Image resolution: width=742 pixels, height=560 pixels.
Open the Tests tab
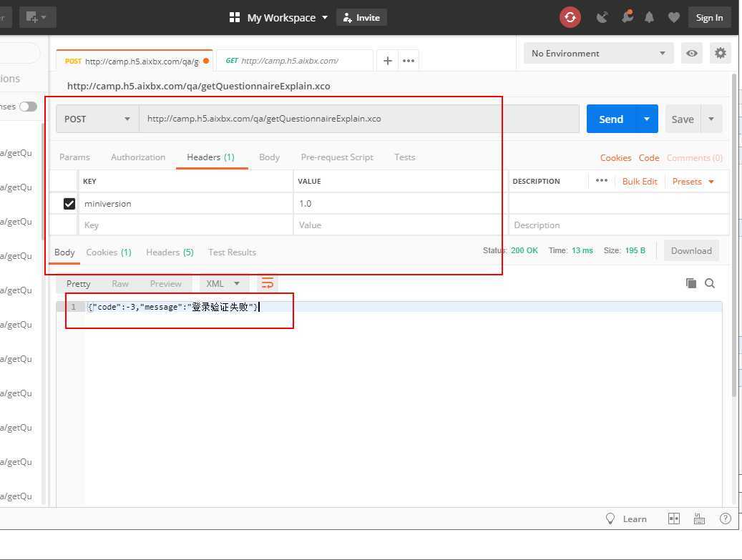tap(404, 157)
